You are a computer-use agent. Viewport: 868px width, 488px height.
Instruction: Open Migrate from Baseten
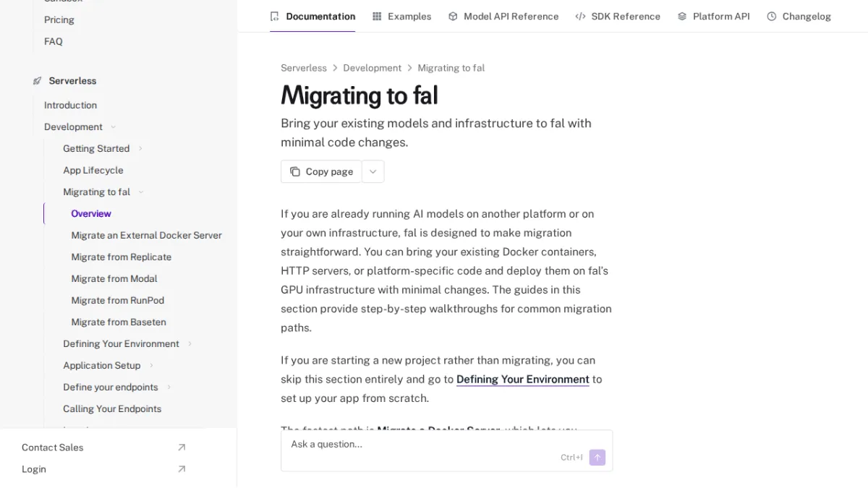pyautogui.click(x=119, y=322)
